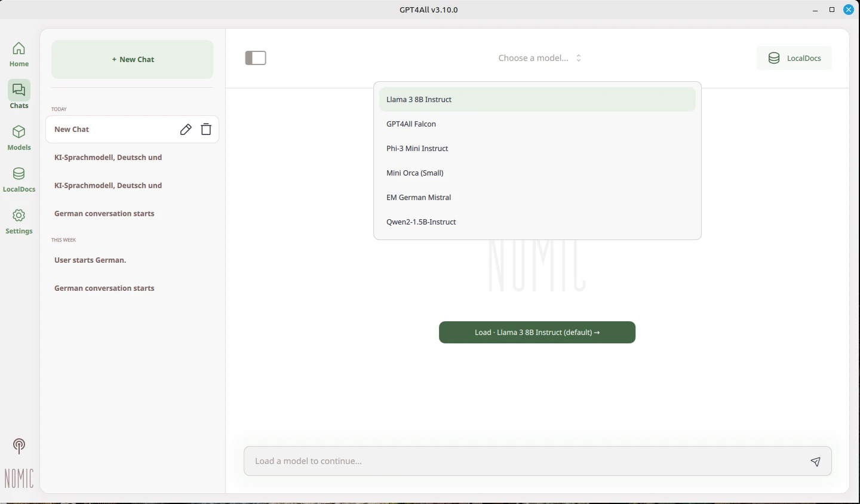Open the Settings gear in sidebar

pyautogui.click(x=19, y=222)
